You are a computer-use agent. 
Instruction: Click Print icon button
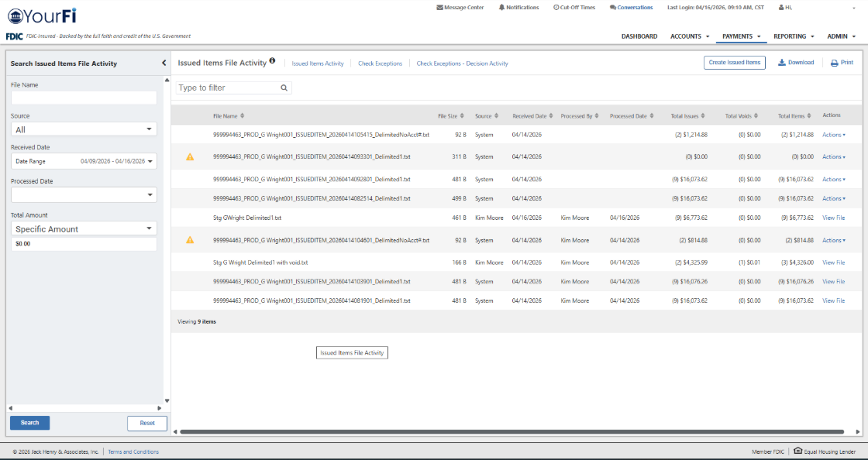[842, 63]
